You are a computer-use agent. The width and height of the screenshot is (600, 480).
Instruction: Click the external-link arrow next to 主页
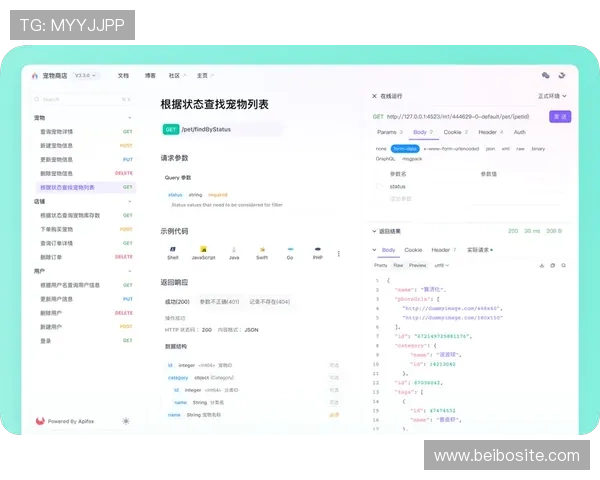click(x=212, y=75)
